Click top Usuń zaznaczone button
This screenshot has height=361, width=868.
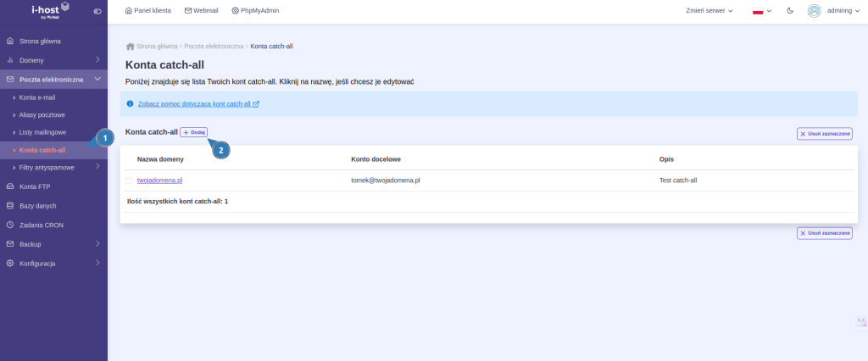824,134
